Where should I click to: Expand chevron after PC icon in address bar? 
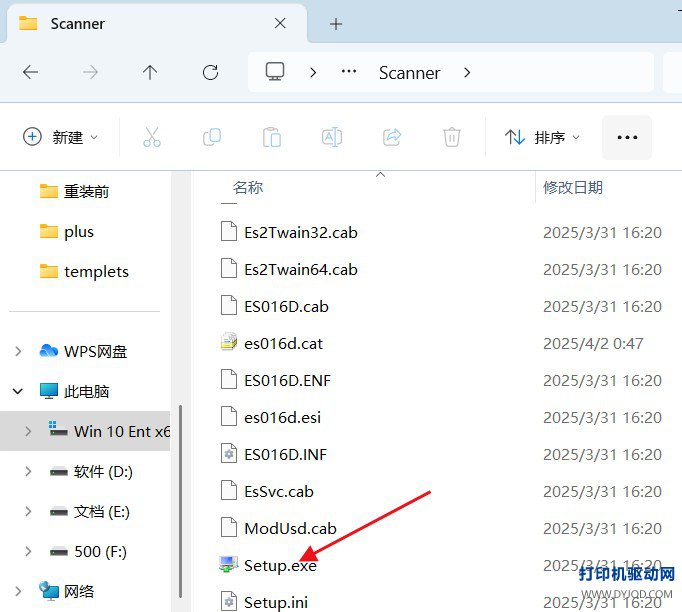click(x=313, y=72)
